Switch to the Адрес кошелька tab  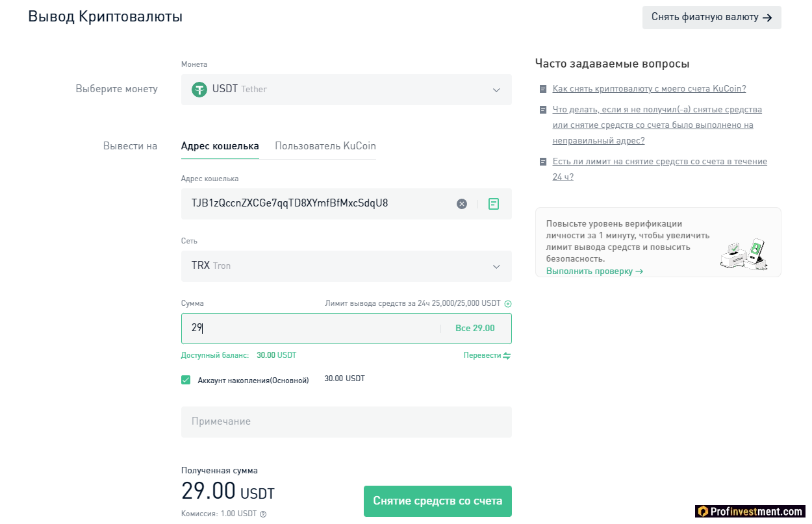click(220, 146)
